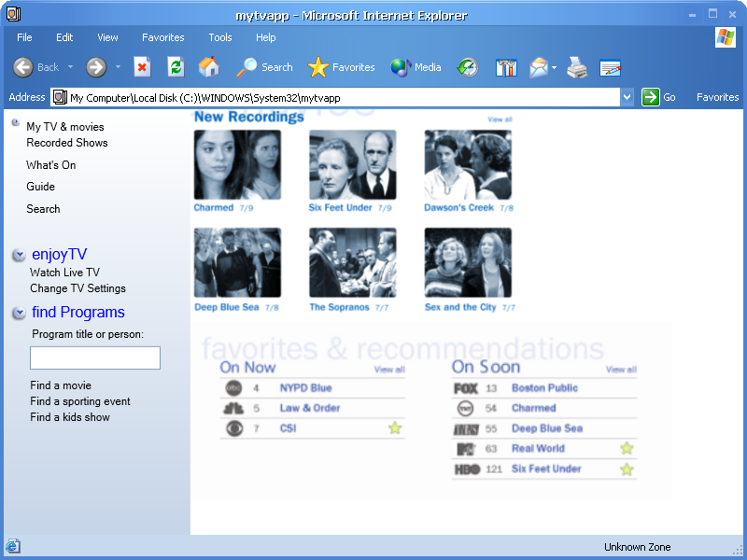The width and height of the screenshot is (747, 560).
Task: Collapse the enjoyTV section chevron
Action: click(x=19, y=255)
